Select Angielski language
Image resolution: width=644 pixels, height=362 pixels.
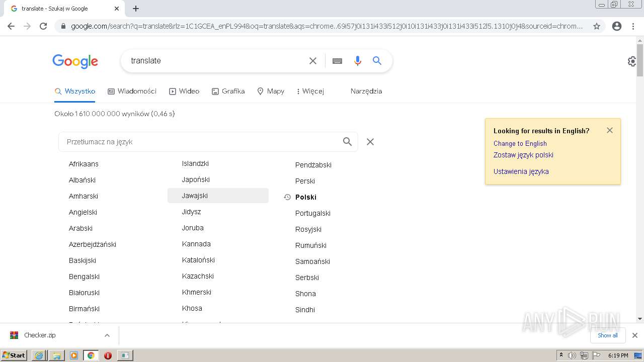(x=83, y=212)
